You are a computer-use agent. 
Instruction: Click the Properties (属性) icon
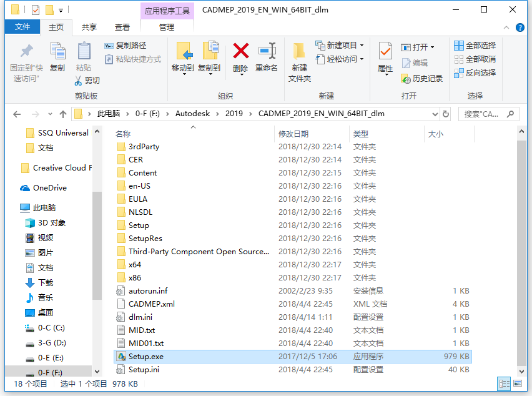[x=385, y=52]
